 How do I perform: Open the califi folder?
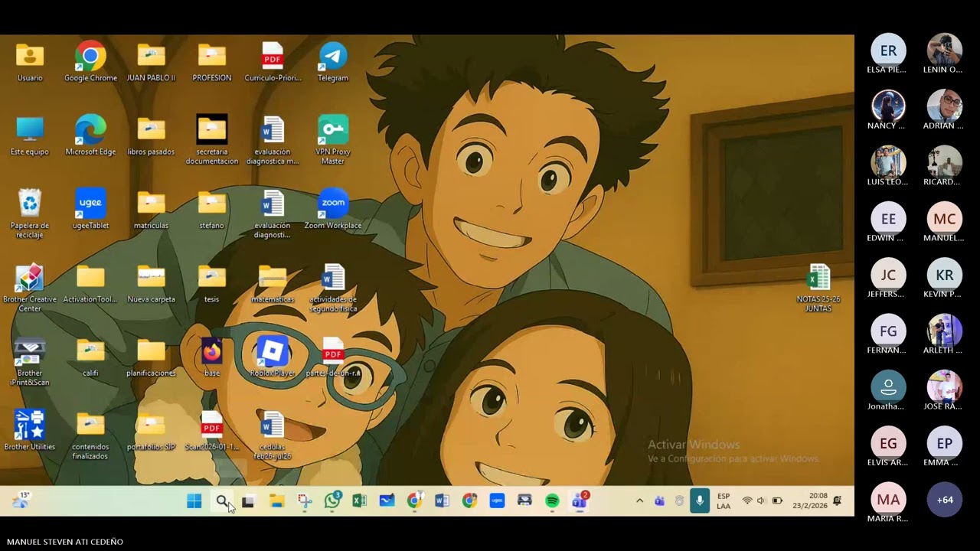click(x=90, y=357)
